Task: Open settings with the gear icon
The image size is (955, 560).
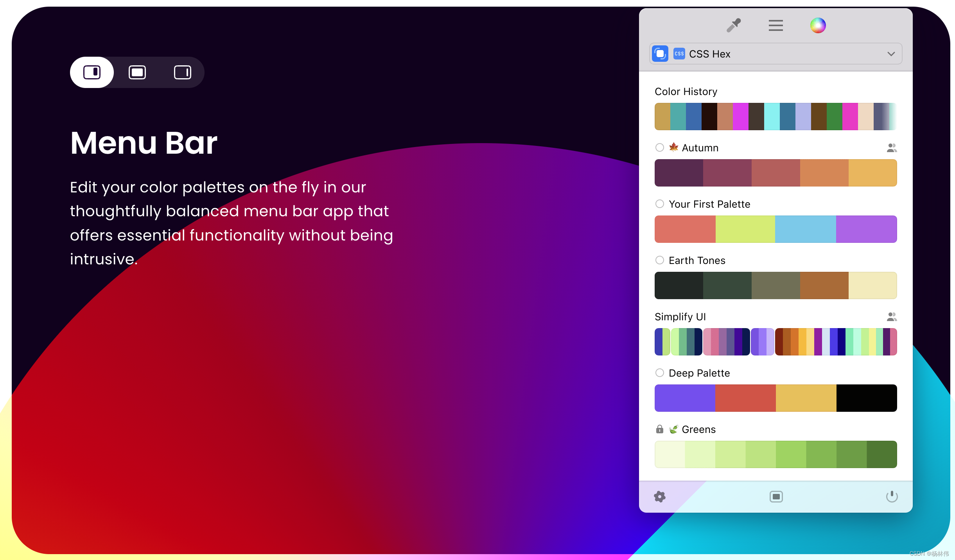Action: point(660,497)
